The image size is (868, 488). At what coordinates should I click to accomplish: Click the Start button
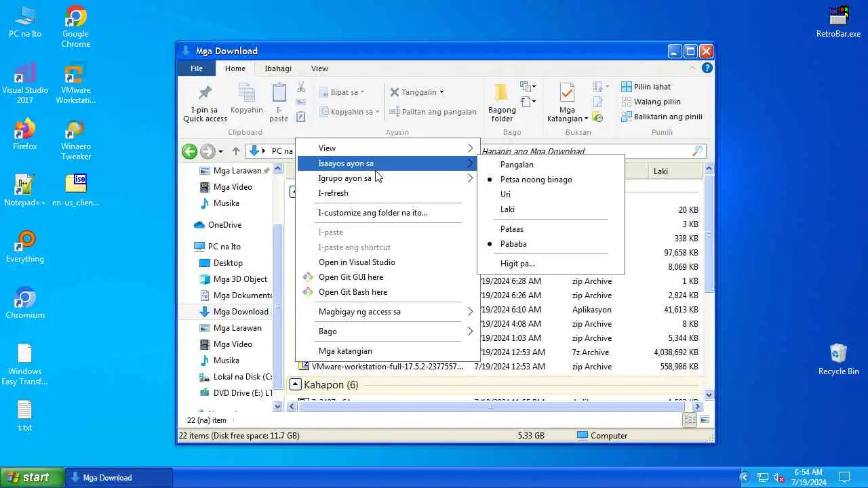coord(32,477)
